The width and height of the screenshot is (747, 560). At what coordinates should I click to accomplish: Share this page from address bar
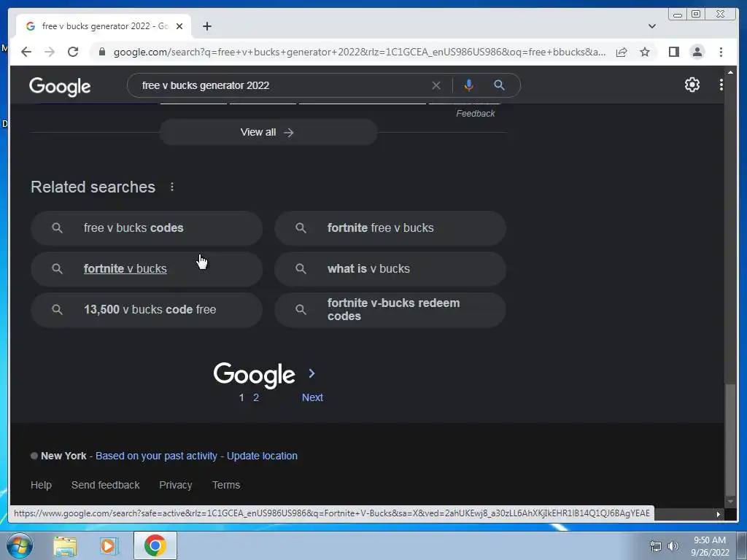click(622, 52)
